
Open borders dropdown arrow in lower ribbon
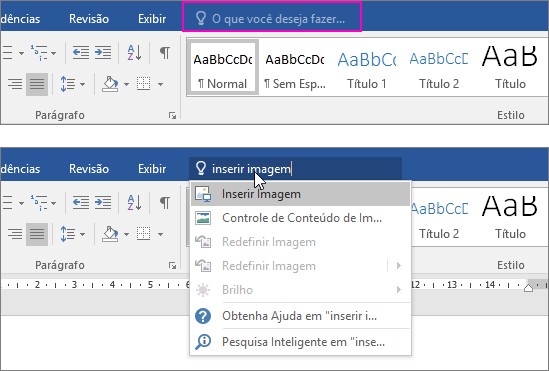(x=160, y=234)
